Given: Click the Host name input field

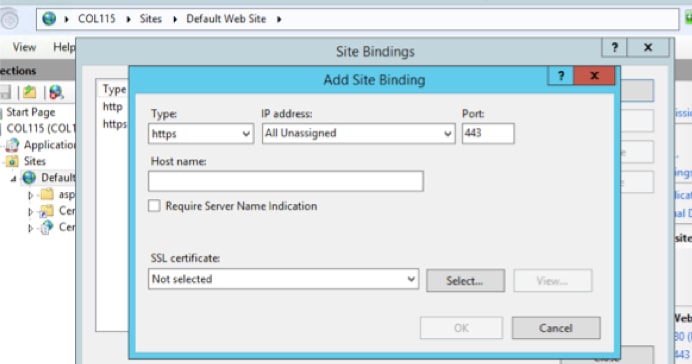Looking at the screenshot, I should coord(286,181).
